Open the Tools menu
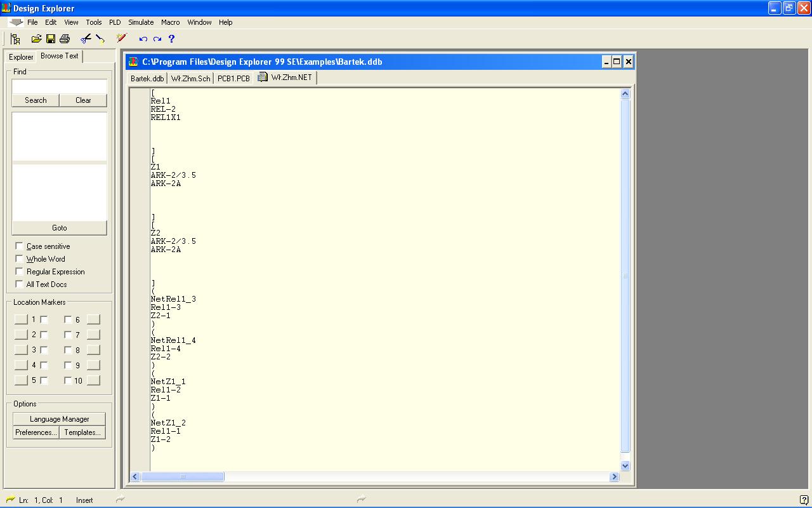 point(94,22)
